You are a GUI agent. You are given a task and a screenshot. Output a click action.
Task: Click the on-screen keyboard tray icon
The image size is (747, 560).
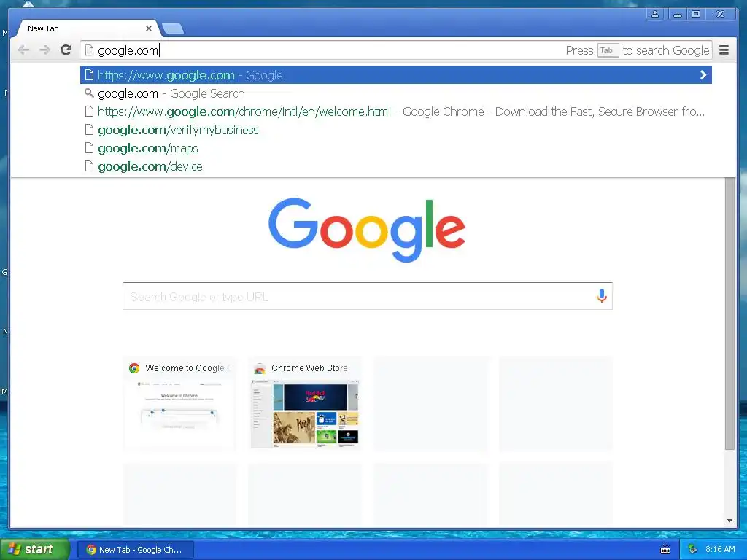coord(665,550)
